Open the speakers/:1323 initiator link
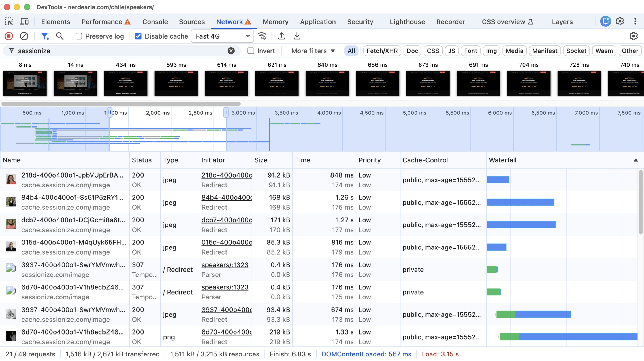Viewport: 644px width, 361px height. click(225, 265)
